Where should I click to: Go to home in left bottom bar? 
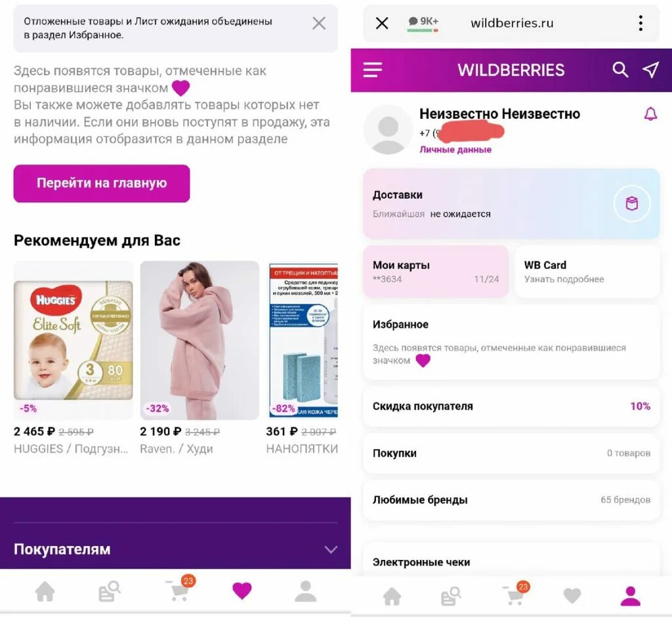[45, 592]
